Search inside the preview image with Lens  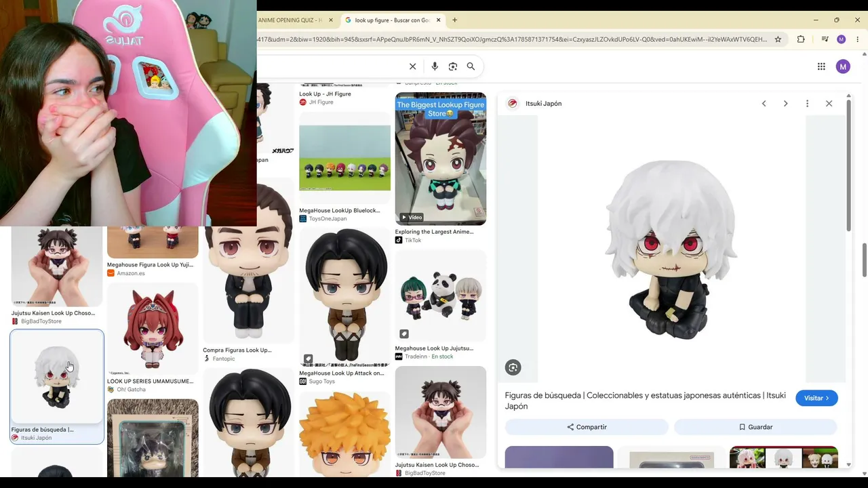coord(513,367)
